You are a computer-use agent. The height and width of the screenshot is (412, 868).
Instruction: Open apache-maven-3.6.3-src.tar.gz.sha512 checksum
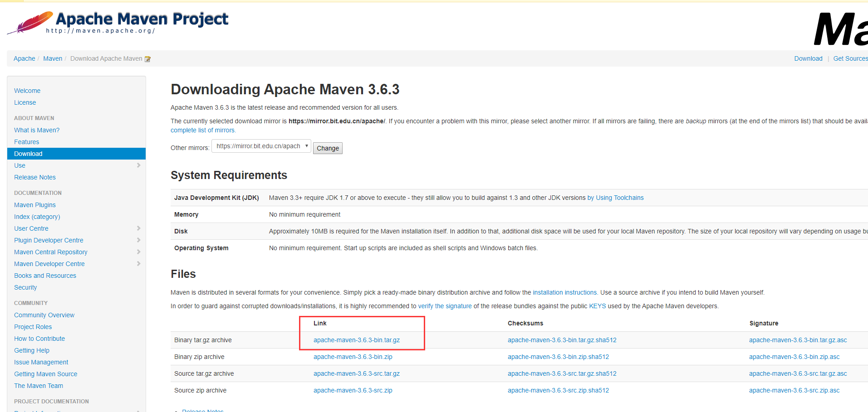(x=562, y=373)
